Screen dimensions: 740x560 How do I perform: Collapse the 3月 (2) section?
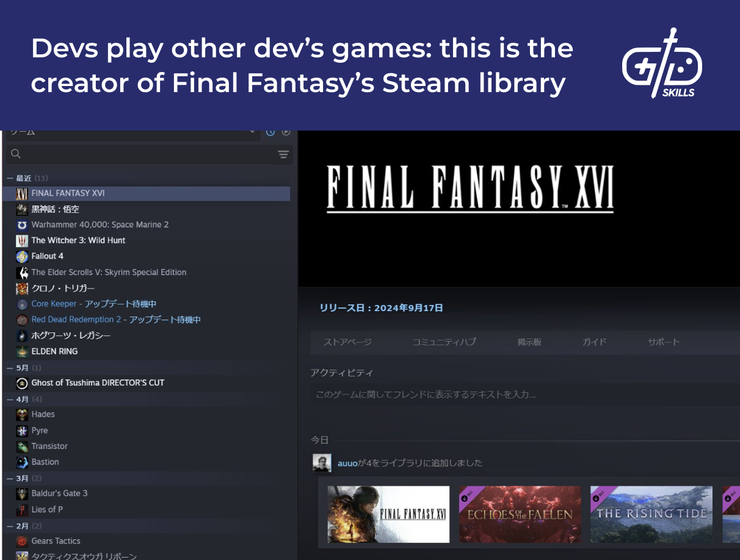tap(10, 478)
